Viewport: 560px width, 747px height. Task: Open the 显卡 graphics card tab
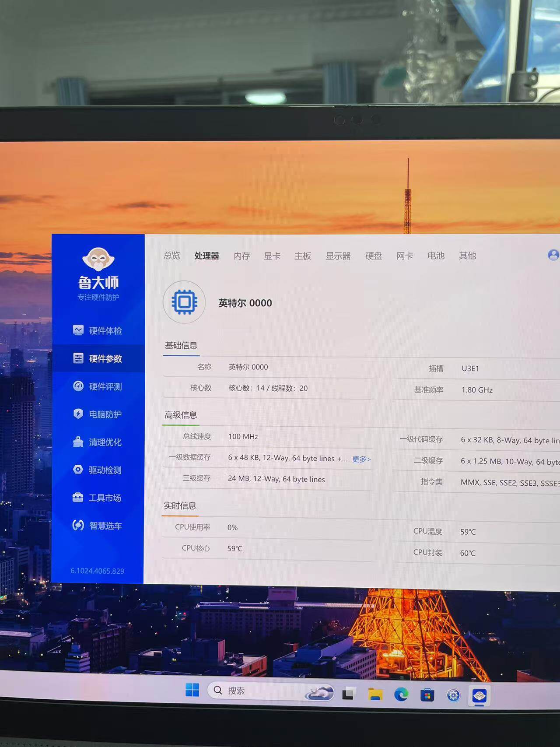click(272, 256)
